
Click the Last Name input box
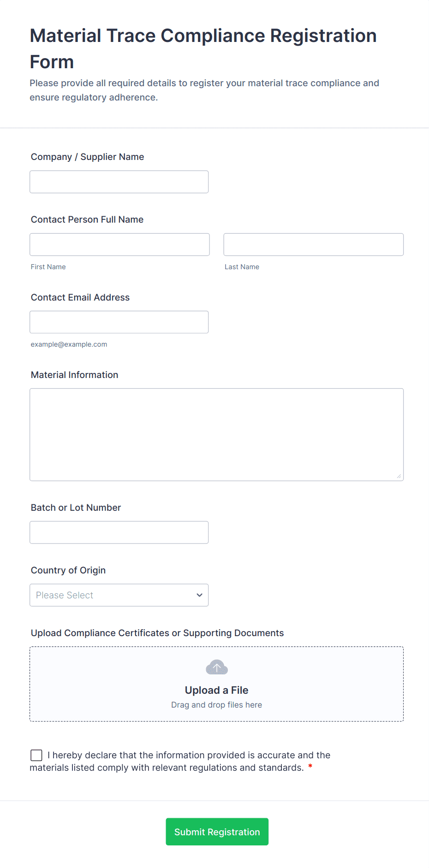(313, 245)
